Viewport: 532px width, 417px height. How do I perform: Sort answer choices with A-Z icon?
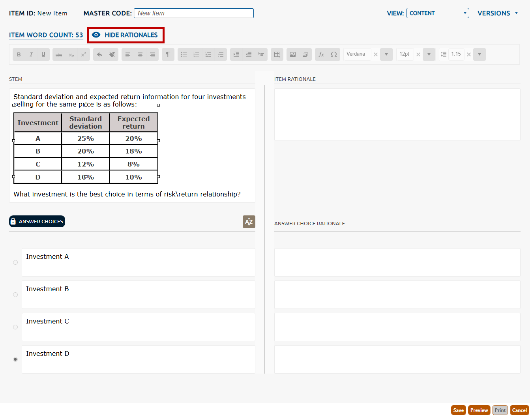point(249,222)
